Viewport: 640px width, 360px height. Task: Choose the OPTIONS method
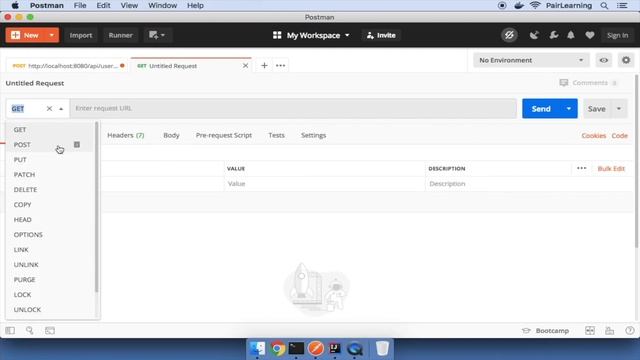click(50, 235)
